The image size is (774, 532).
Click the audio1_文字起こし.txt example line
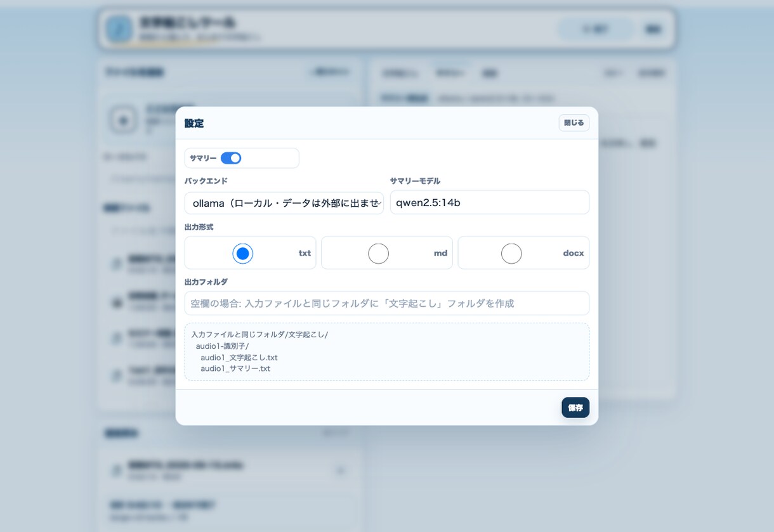tap(239, 358)
